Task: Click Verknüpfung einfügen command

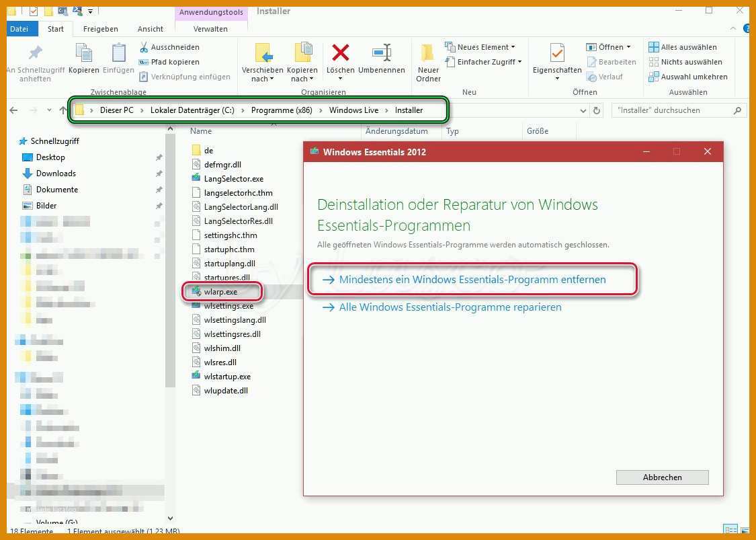Action: pyautogui.click(x=185, y=77)
